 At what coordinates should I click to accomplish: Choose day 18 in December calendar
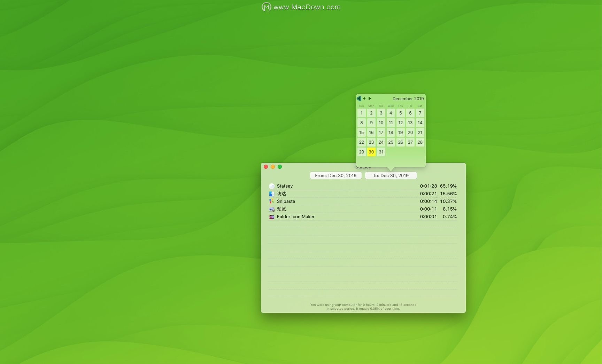pos(391,133)
